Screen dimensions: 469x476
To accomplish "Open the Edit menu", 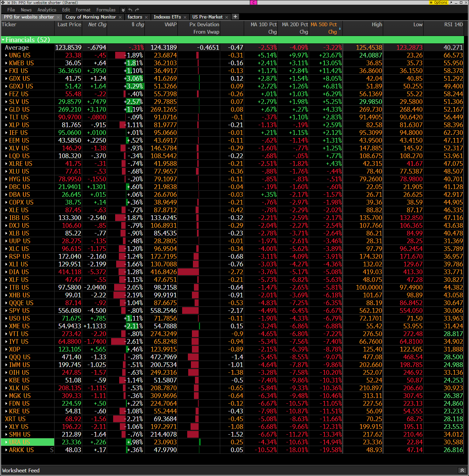I will click(66, 10).
